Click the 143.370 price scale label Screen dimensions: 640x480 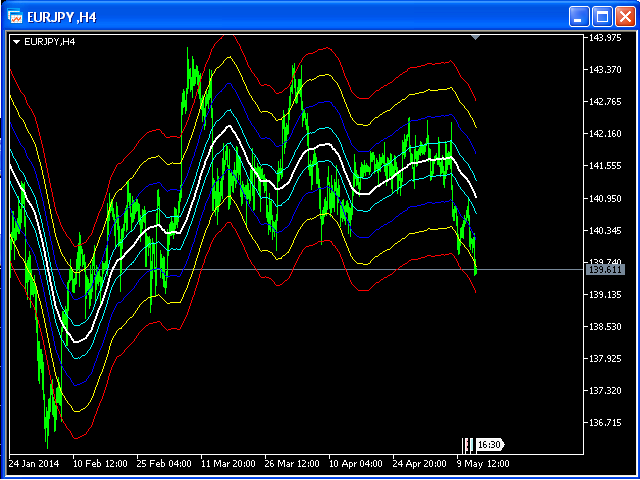[x=605, y=70]
